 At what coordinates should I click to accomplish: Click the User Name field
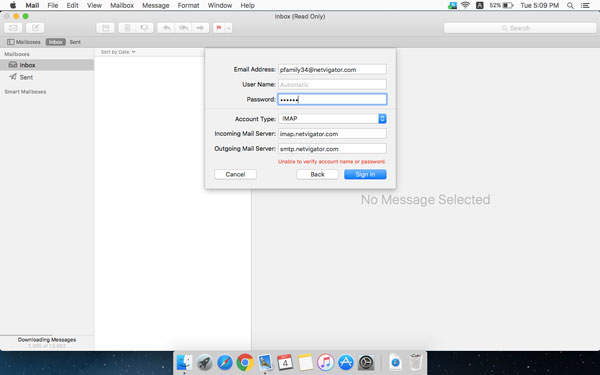point(332,85)
